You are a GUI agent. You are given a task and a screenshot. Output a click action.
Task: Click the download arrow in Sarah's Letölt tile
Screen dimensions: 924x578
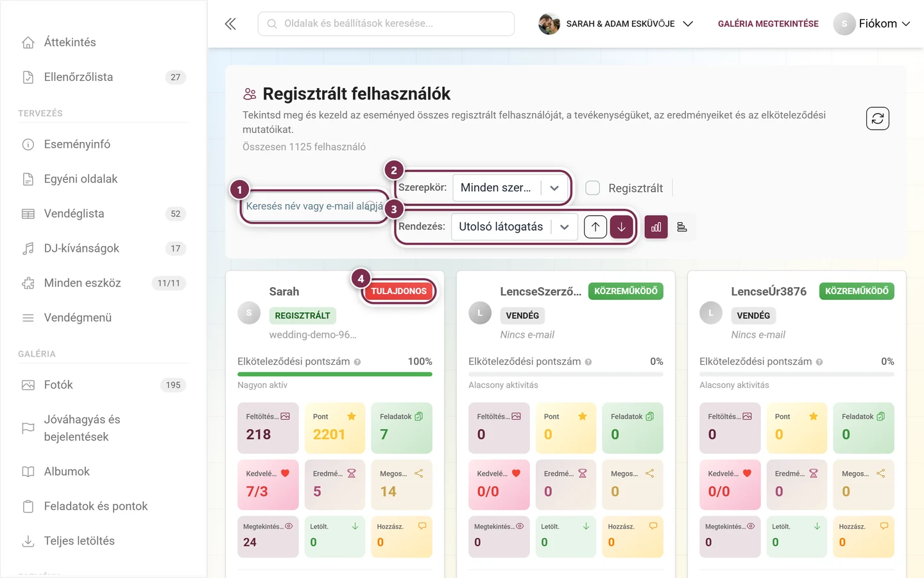pos(355,526)
